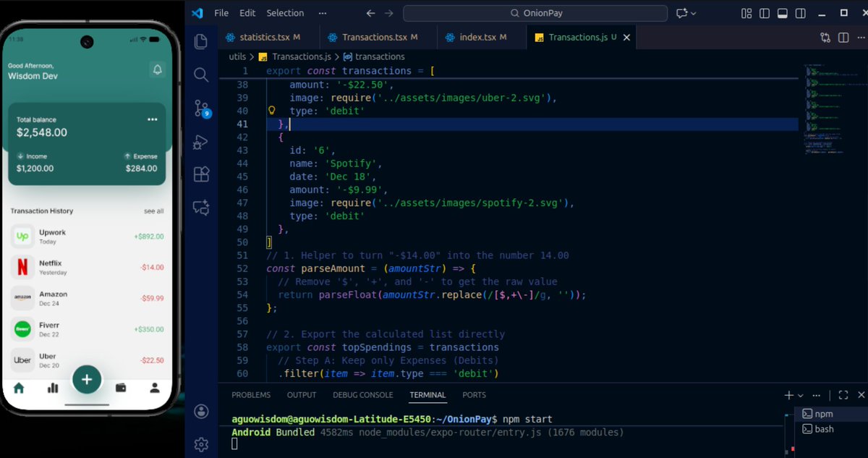Toggle the bottom panel visibility

[x=783, y=13]
